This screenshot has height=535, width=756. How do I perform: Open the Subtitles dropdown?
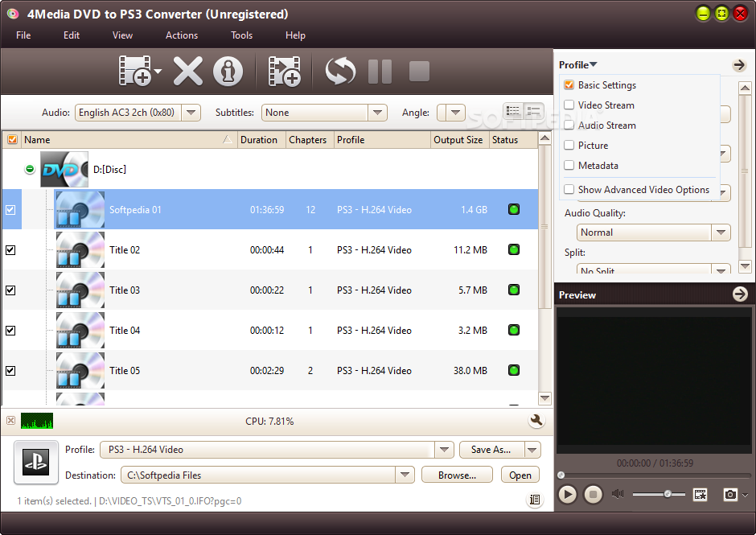point(377,113)
